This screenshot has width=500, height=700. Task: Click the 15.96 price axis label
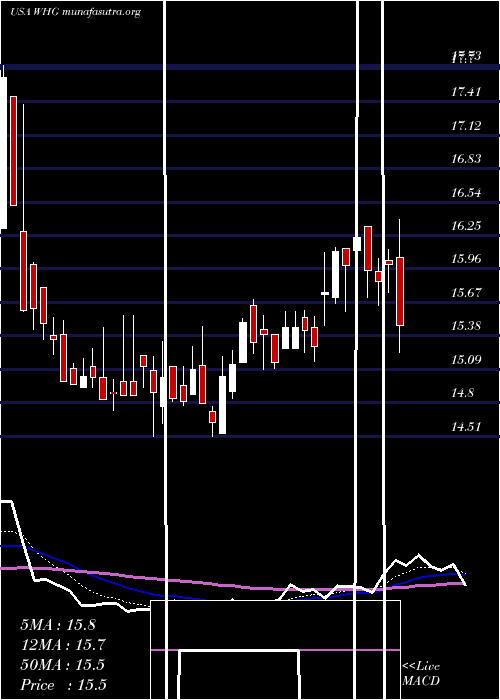[466, 259]
